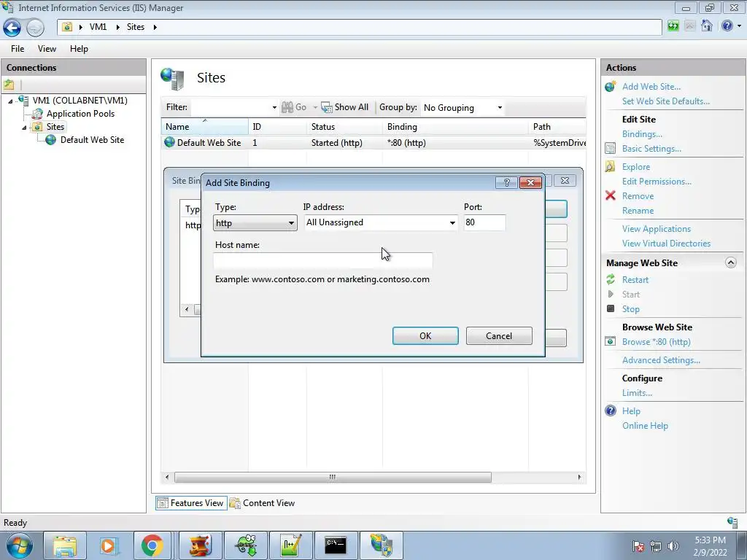Screen dimensions: 747x560
Task: Click the Back navigation arrow button
Action: point(12,28)
